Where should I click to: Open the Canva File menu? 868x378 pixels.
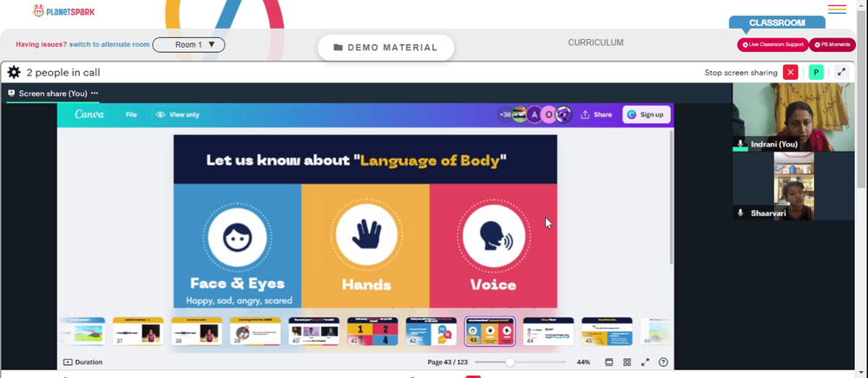point(131,114)
